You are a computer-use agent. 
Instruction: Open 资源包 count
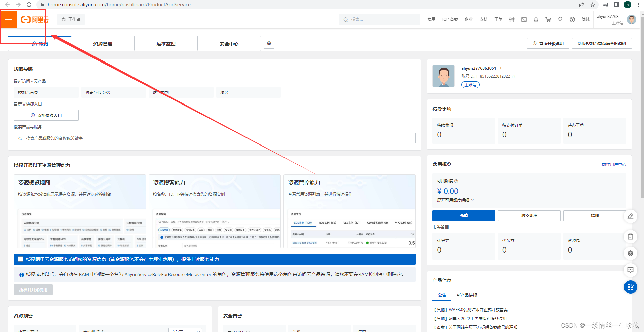tap(570, 250)
